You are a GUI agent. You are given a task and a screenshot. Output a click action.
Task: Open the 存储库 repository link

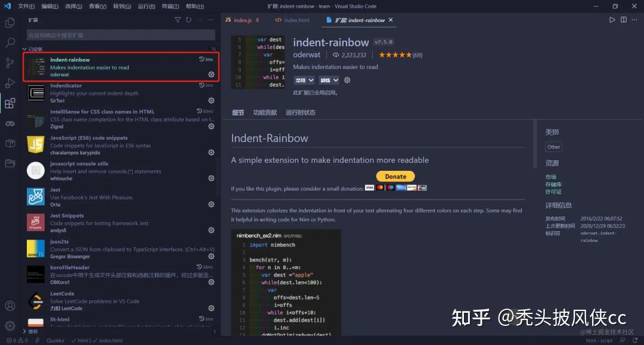[x=553, y=184]
